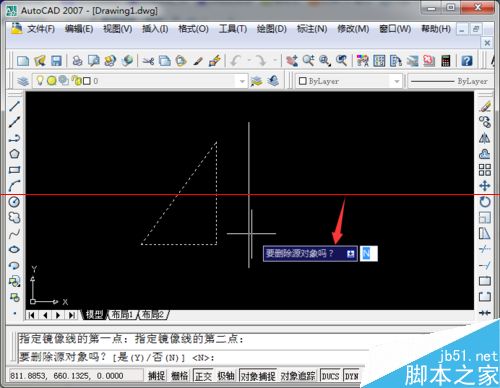This screenshot has height=388, width=500.
Task: Select the Arc draw tool
Action: point(14,186)
